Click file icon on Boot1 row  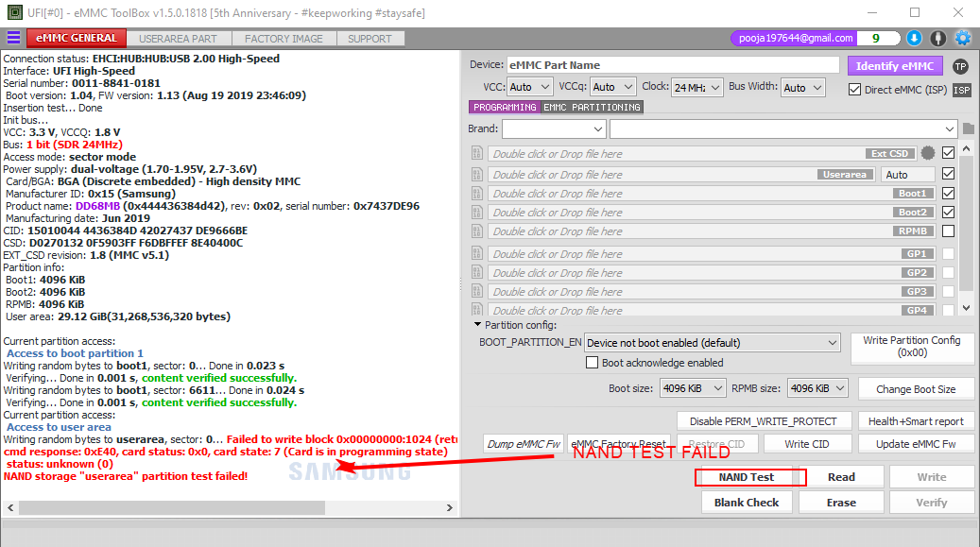[x=477, y=194]
